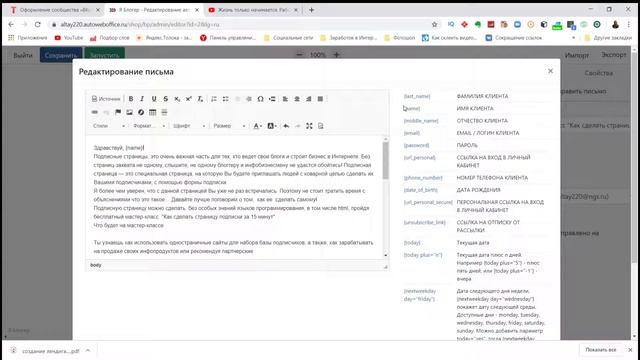Click the {date_of_birth} variable tag
640x360 pixels.
tap(420, 190)
